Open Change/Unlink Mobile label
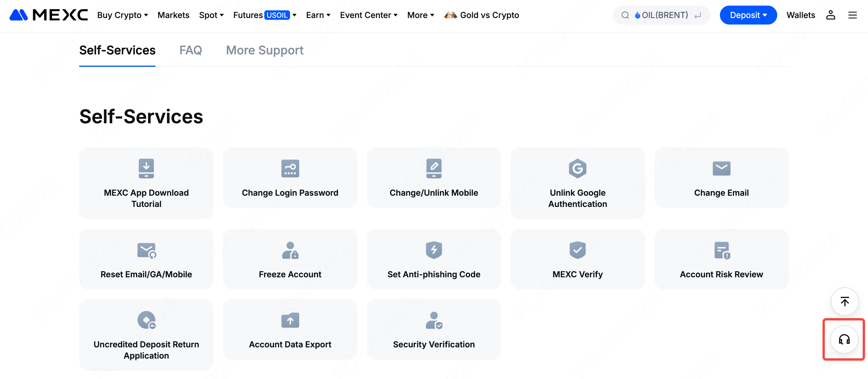Image resolution: width=868 pixels, height=379 pixels. [434, 193]
